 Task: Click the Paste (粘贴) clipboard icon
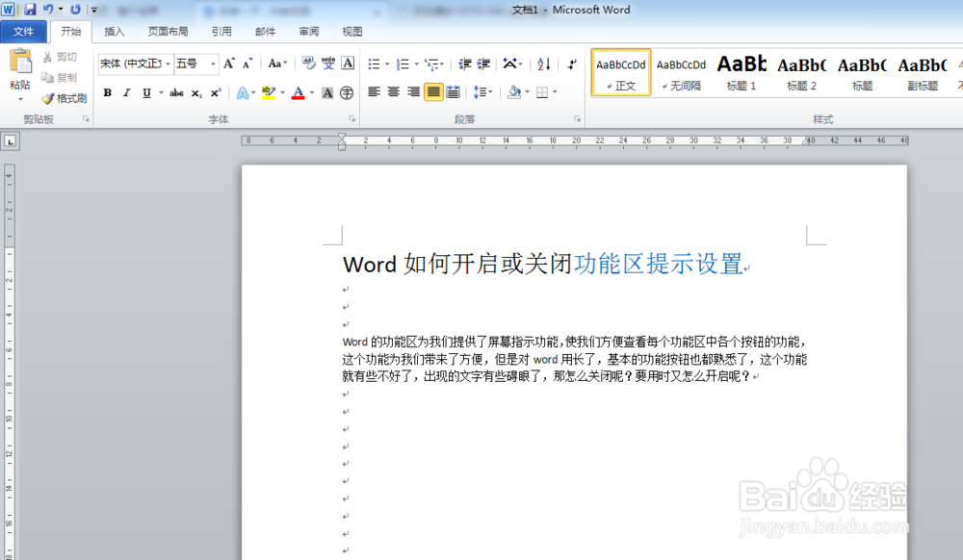(x=20, y=62)
